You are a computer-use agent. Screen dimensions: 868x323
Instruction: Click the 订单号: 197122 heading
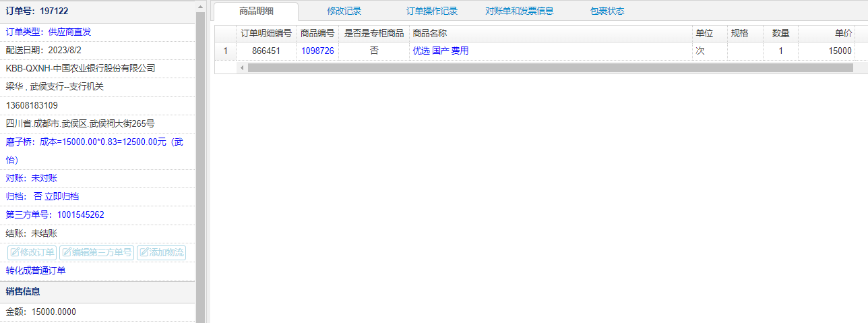(x=37, y=11)
